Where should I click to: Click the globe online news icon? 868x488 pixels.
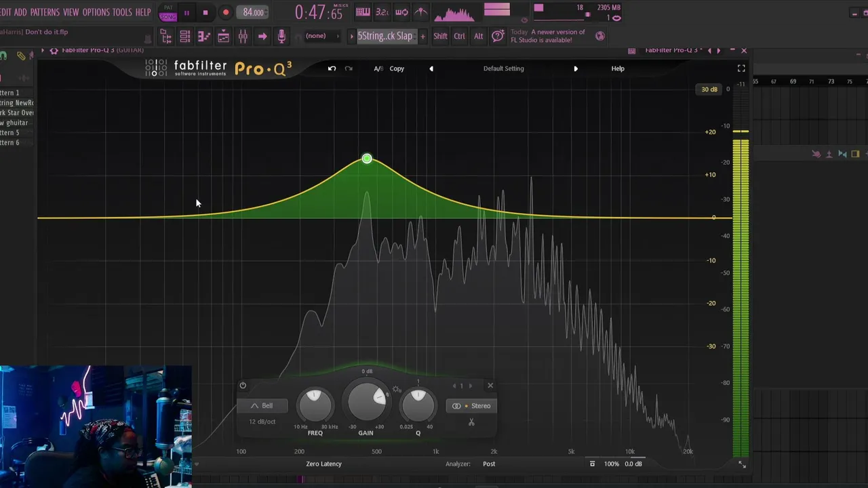click(x=600, y=36)
